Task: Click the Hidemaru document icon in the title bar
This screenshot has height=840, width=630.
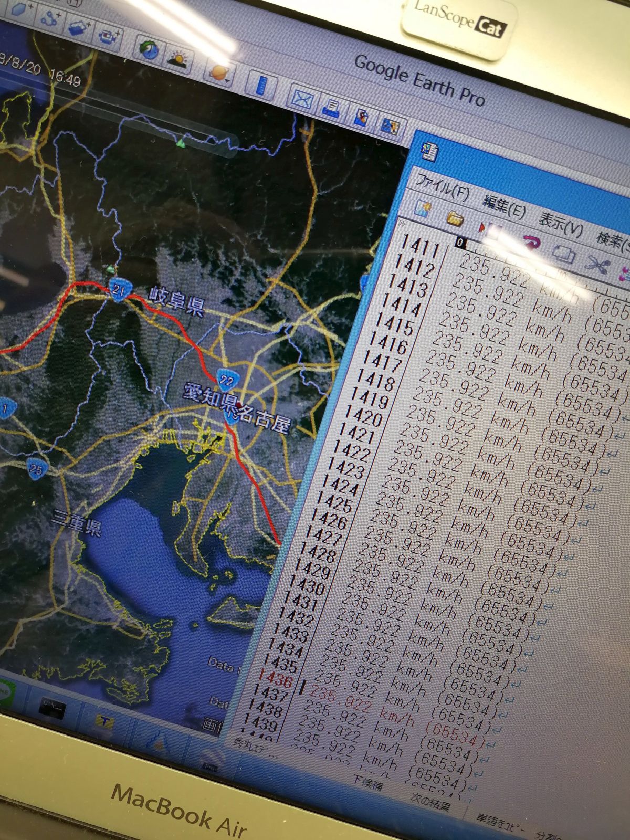Action: click(x=430, y=153)
